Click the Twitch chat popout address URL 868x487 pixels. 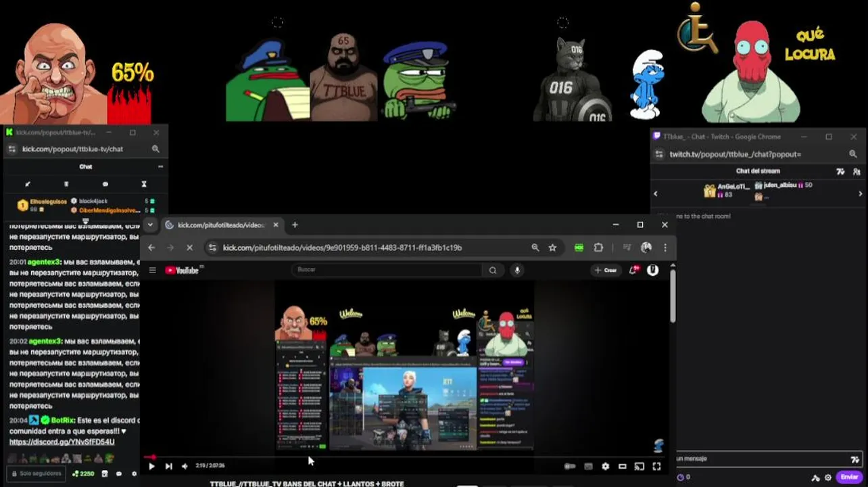point(736,154)
